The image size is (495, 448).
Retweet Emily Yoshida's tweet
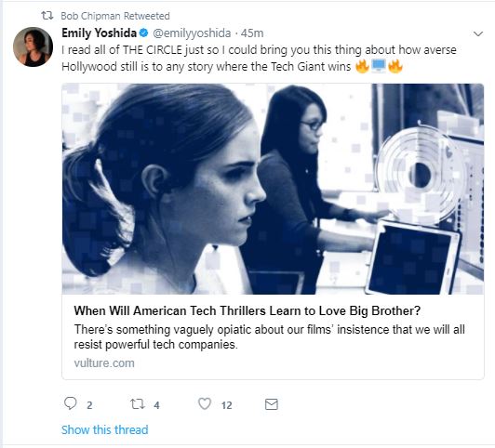point(138,404)
